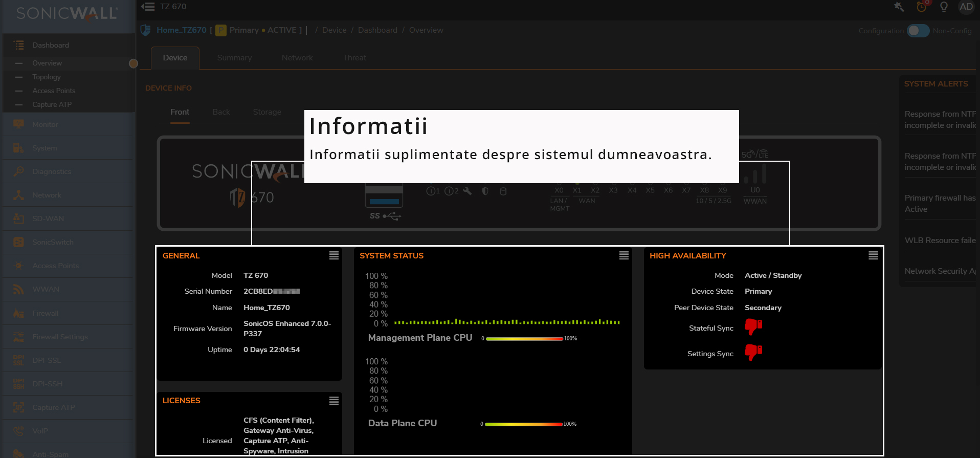Expand the System sidebar section
The image size is (980, 458).
pyautogui.click(x=69, y=148)
